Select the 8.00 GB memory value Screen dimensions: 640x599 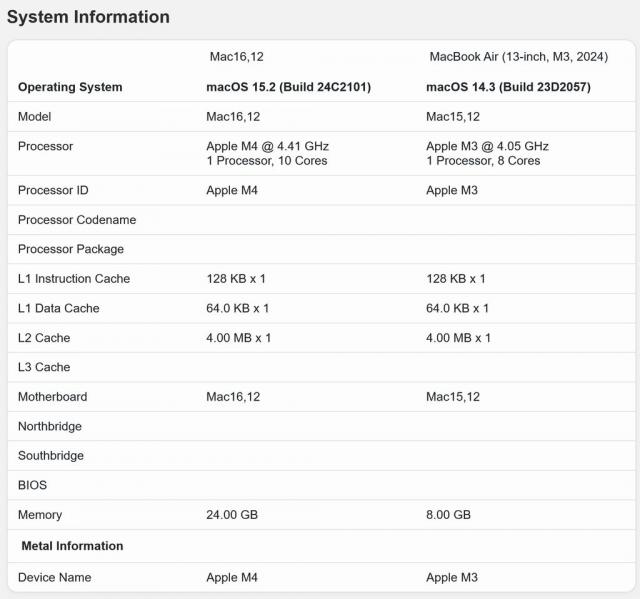click(449, 515)
